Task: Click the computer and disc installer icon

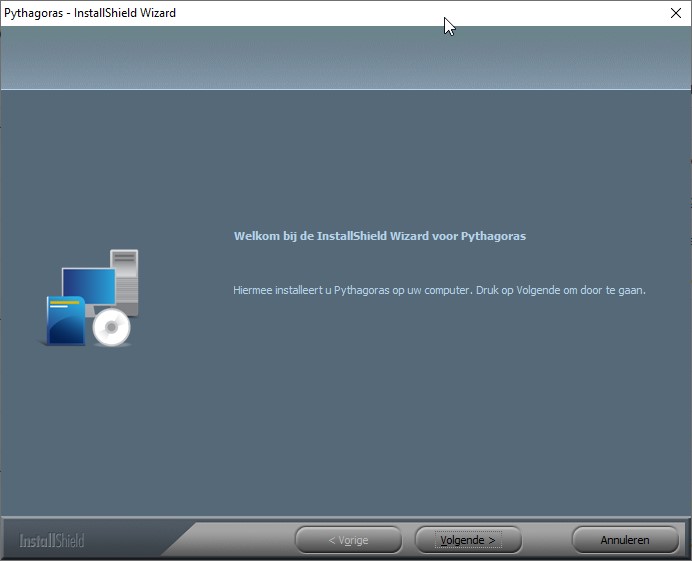Action: 90,298
